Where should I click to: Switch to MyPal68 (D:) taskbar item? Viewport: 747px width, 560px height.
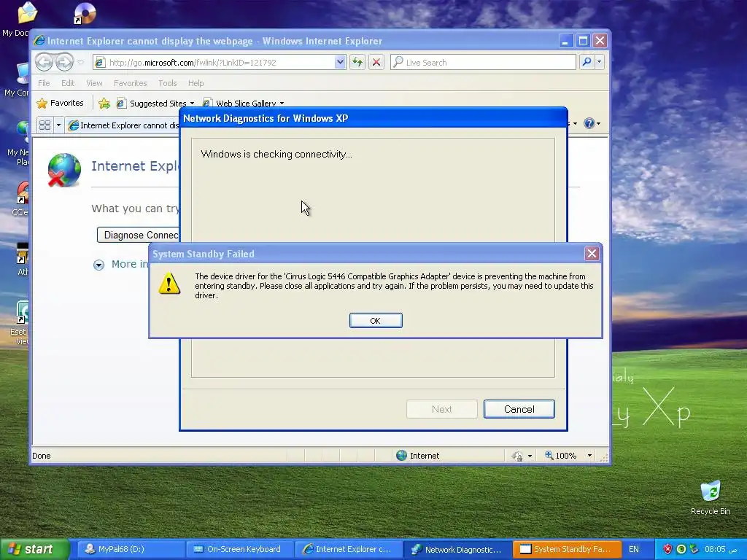(x=131, y=549)
